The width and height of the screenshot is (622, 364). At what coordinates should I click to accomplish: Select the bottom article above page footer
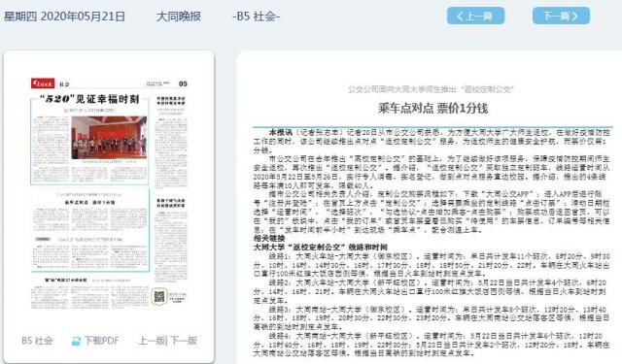point(90,292)
